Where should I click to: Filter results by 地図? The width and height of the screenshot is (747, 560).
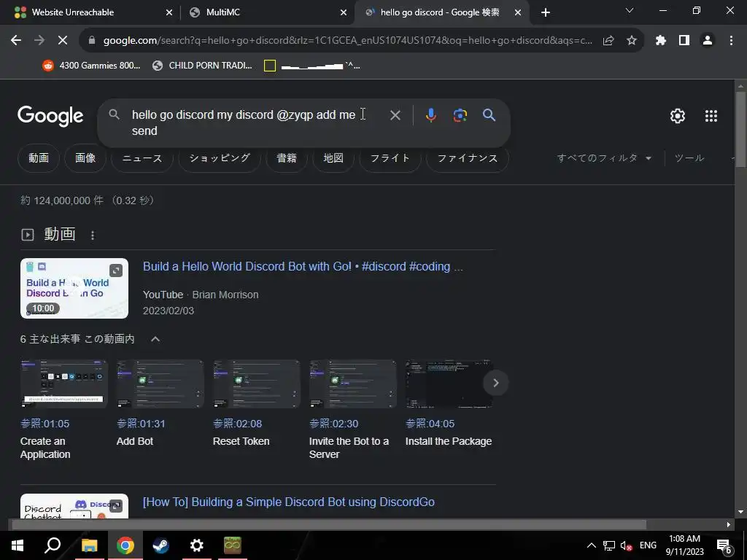[333, 158]
